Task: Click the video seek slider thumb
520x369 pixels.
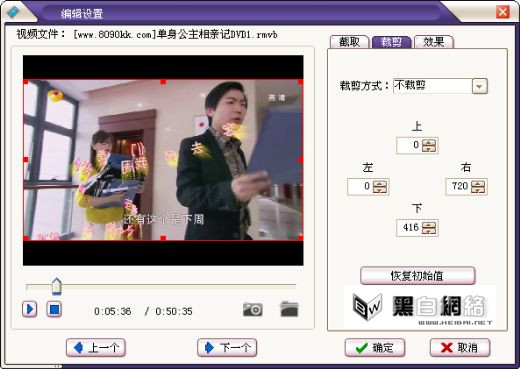Action: (x=57, y=286)
